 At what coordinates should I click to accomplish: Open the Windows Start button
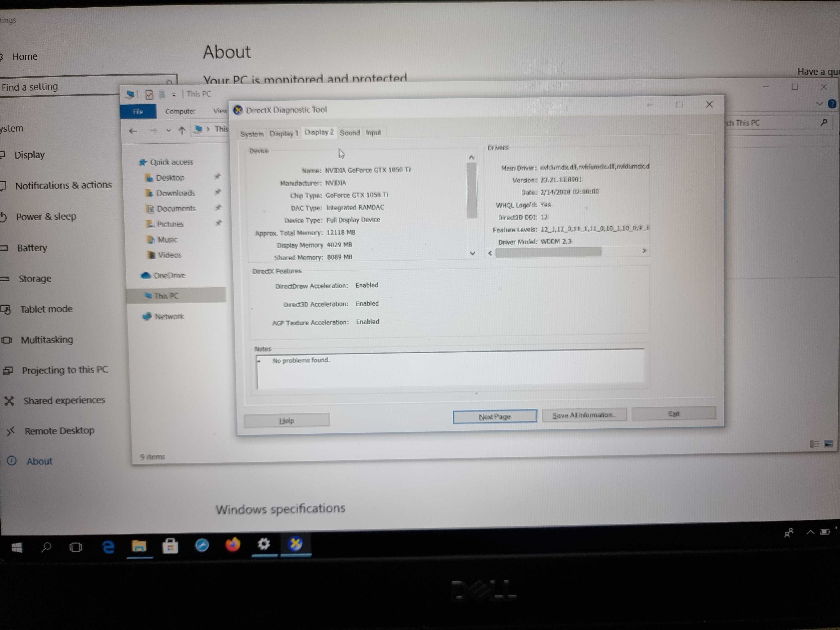pyautogui.click(x=16, y=548)
